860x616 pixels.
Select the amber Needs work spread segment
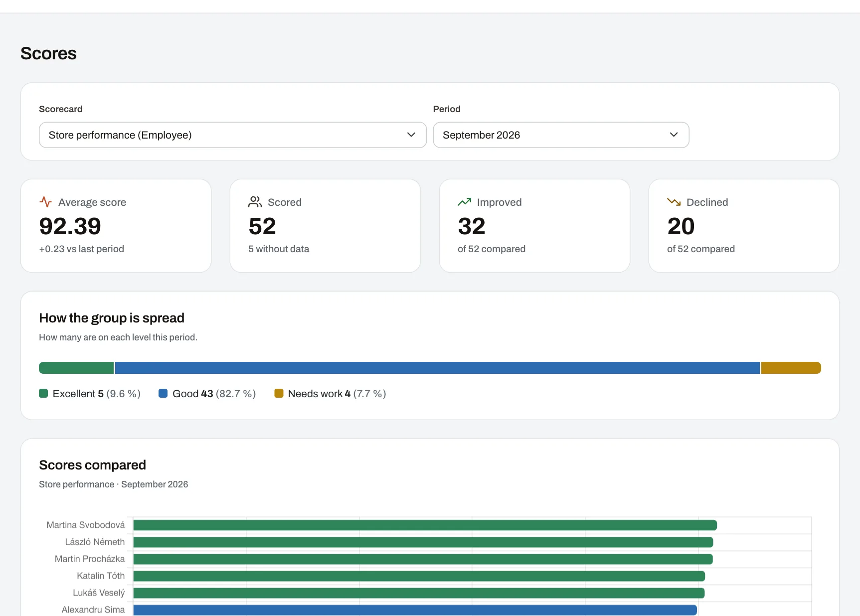click(791, 368)
